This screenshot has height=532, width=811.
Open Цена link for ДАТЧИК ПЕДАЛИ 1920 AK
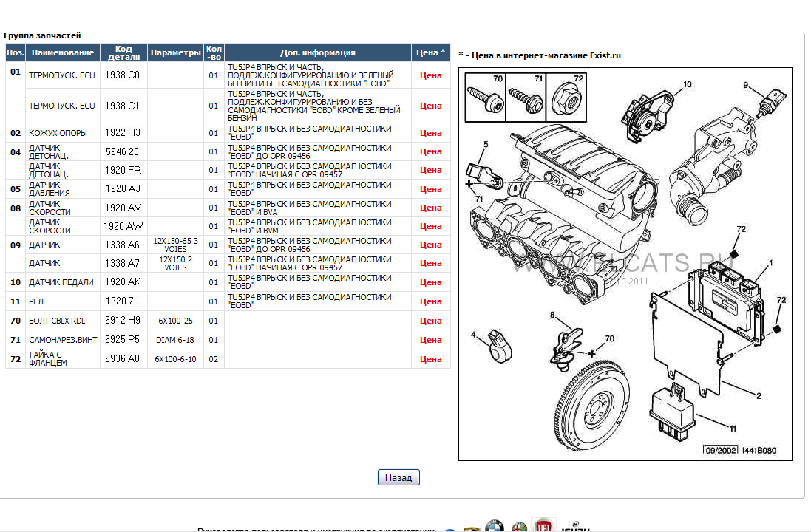tap(430, 282)
